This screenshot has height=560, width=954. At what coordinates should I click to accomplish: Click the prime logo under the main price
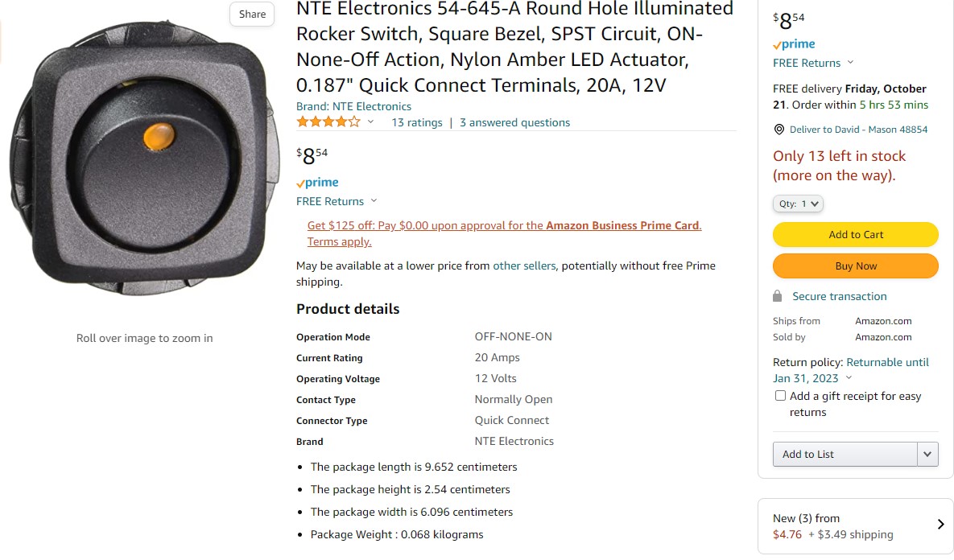coord(317,183)
